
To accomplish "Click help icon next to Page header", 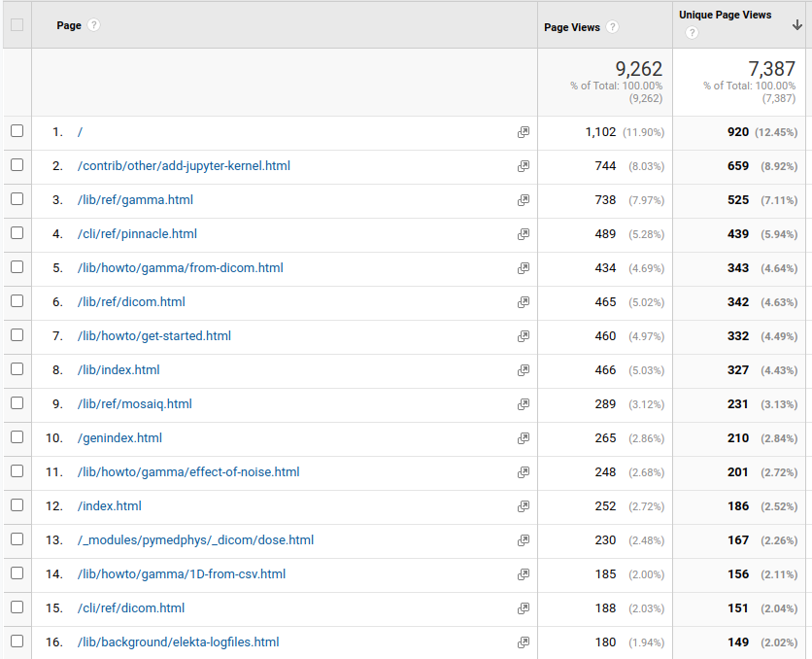I will pos(94,25).
